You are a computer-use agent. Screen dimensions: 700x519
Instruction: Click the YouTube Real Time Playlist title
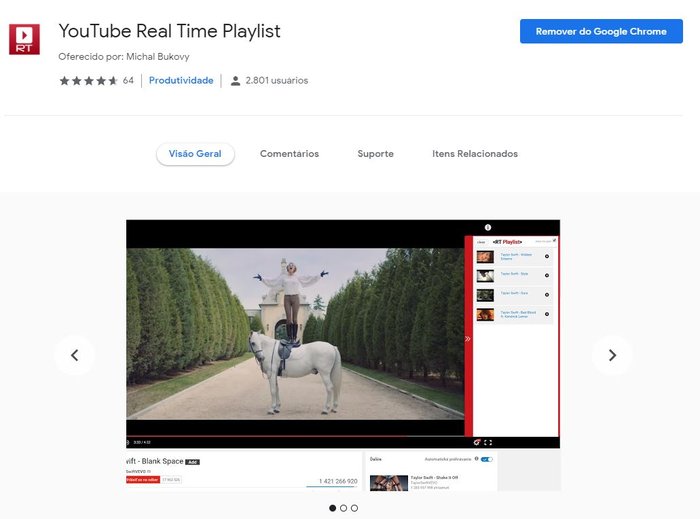click(x=169, y=31)
